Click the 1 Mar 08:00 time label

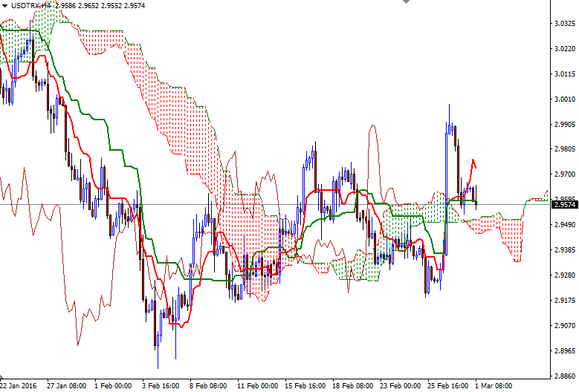pyautogui.click(x=494, y=386)
